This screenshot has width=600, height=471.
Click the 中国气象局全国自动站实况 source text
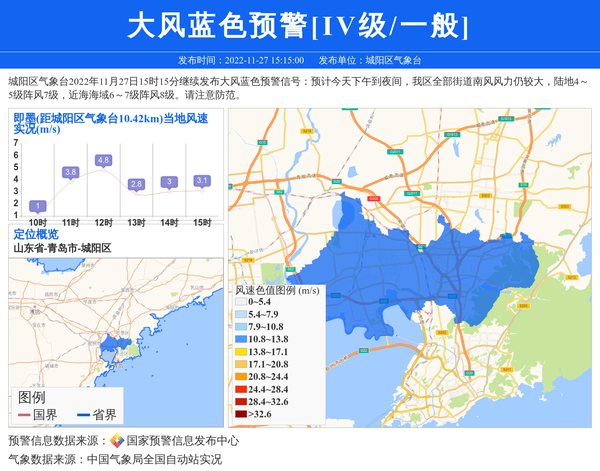click(x=154, y=460)
